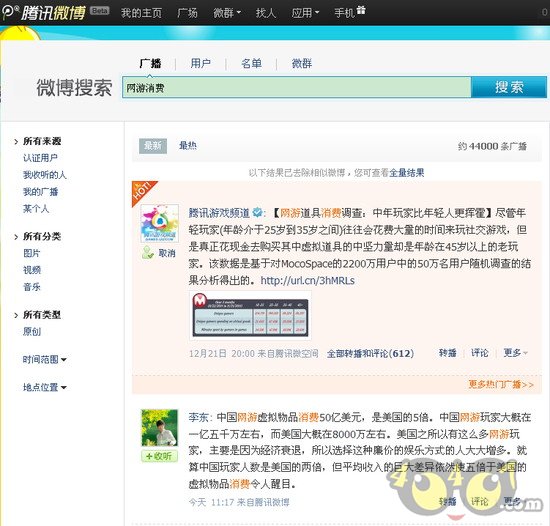Open 我的主页 in top navigation
Viewport: 550px width, 526px height.
coord(141,13)
